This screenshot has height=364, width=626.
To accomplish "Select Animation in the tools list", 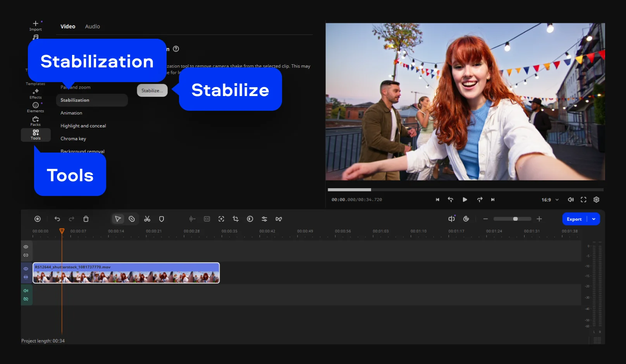I will tap(71, 113).
